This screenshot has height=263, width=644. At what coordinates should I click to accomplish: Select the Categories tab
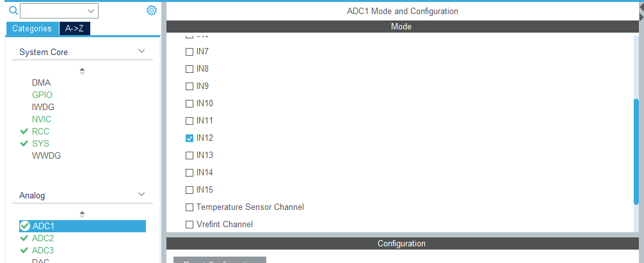pos(32,28)
